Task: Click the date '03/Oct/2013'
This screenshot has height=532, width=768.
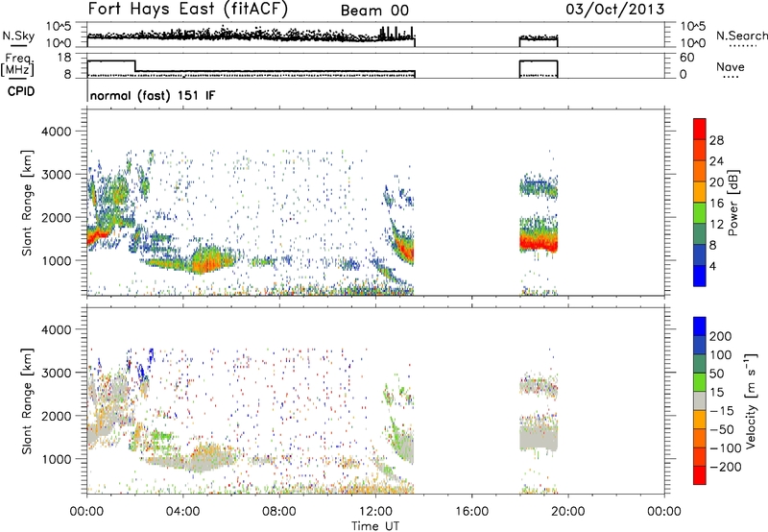Action: [x=615, y=10]
